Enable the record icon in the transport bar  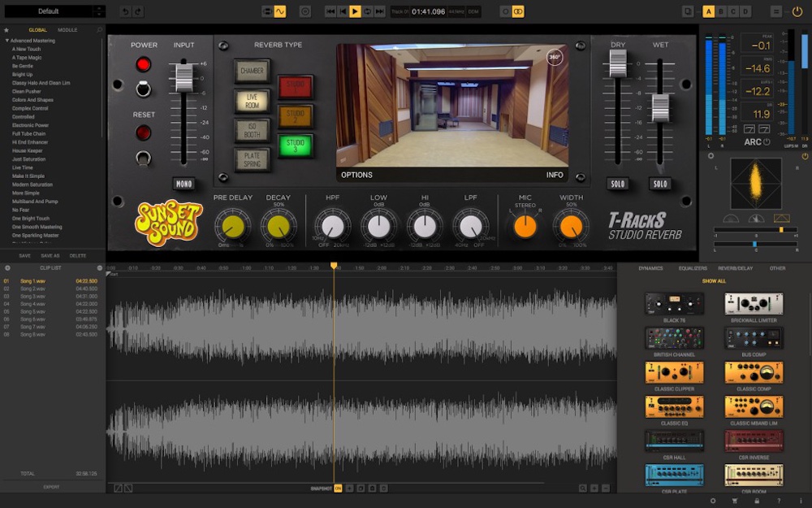pos(305,11)
